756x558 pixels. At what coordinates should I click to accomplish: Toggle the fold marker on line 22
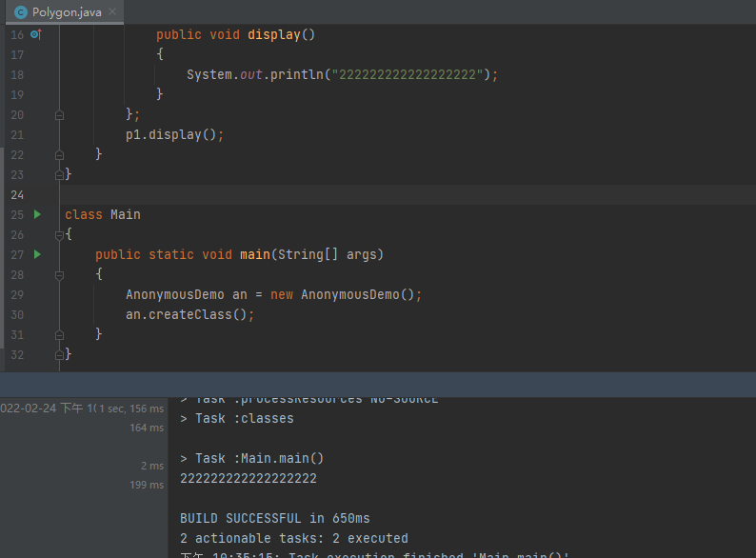60,154
